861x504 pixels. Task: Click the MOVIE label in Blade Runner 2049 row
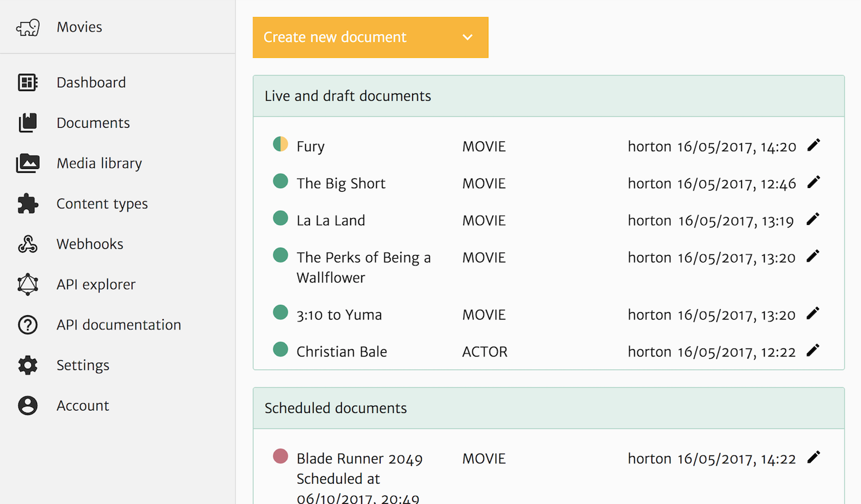coord(484,459)
